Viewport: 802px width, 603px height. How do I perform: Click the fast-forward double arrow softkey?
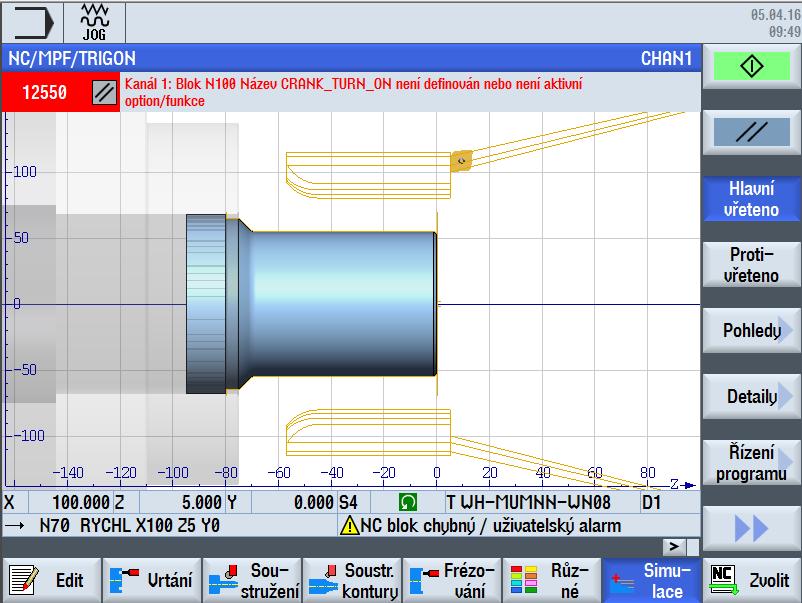(751, 528)
